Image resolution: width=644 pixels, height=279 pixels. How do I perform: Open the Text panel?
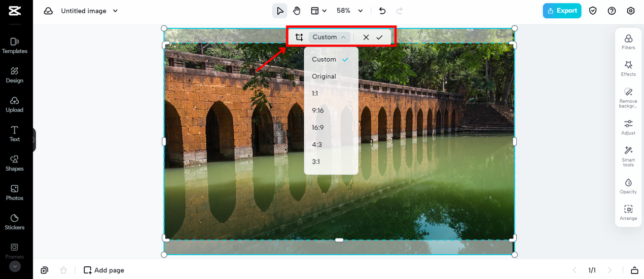tap(14, 134)
